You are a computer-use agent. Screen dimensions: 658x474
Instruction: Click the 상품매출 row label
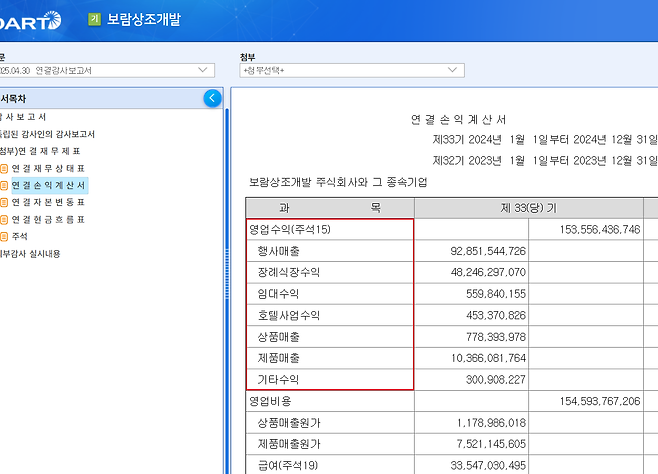(278, 337)
